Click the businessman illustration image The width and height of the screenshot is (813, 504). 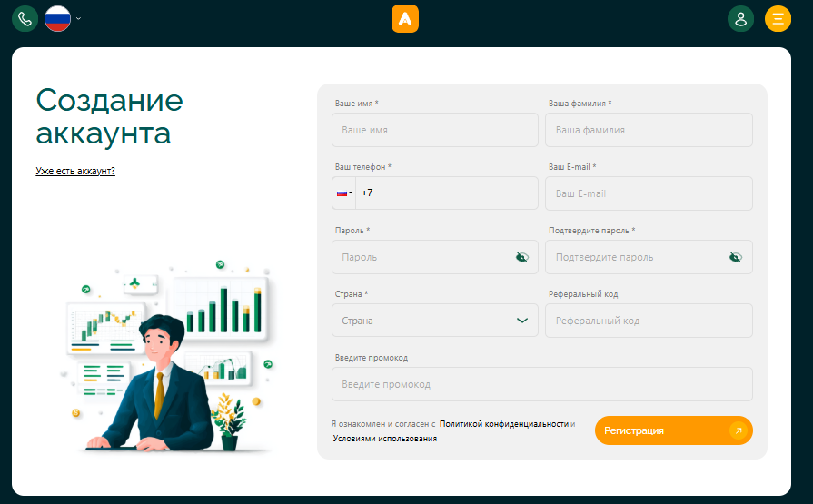169,356
